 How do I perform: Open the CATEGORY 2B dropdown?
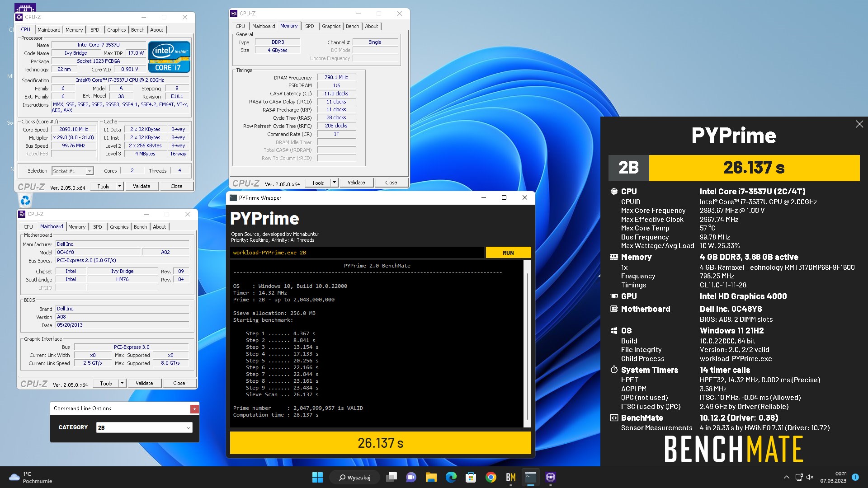[x=144, y=427]
